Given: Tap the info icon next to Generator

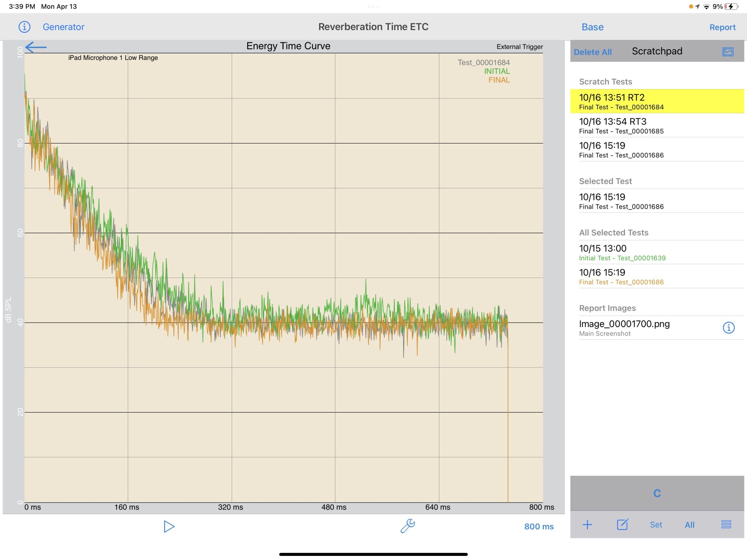Looking at the screenshot, I should [24, 27].
